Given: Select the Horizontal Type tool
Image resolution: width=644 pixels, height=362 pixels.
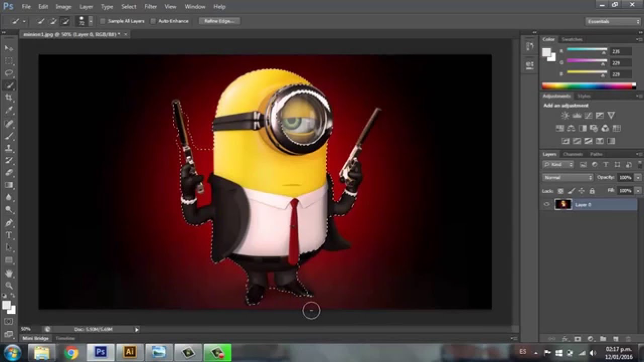Looking at the screenshot, I should (9, 235).
